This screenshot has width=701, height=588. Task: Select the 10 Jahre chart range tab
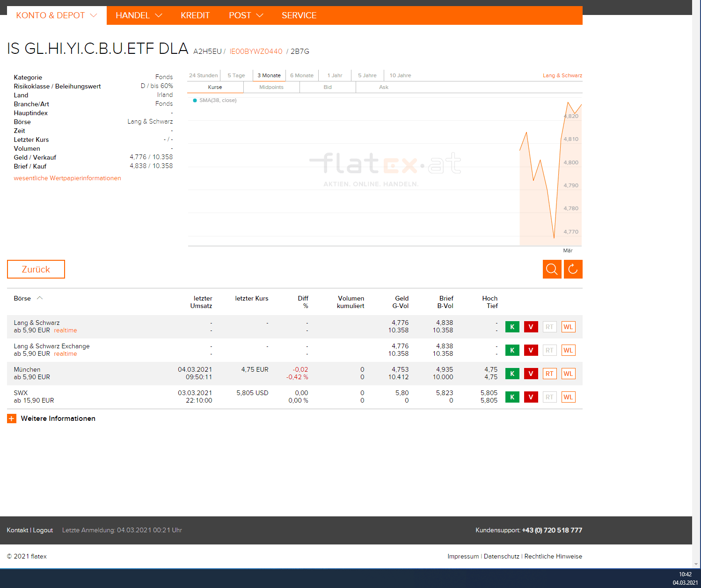coord(400,75)
